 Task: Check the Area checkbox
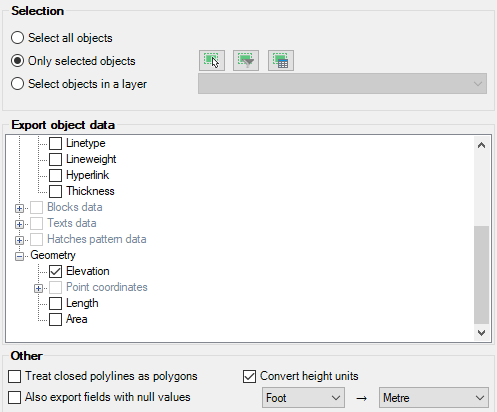[x=55, y=319]
